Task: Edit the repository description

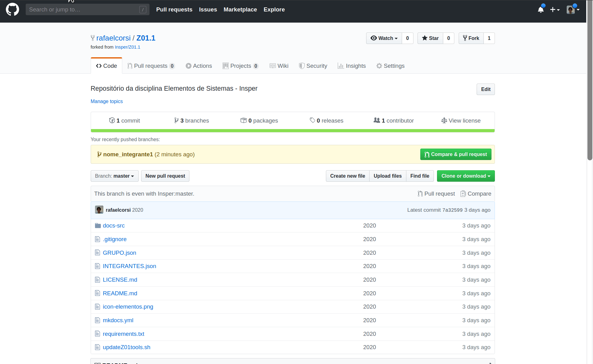Action: pyautogui.click(x=485, y=89)
